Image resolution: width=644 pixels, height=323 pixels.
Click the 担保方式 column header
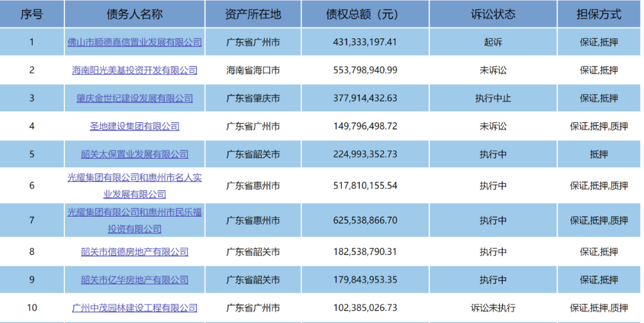[x=599, y=14]
